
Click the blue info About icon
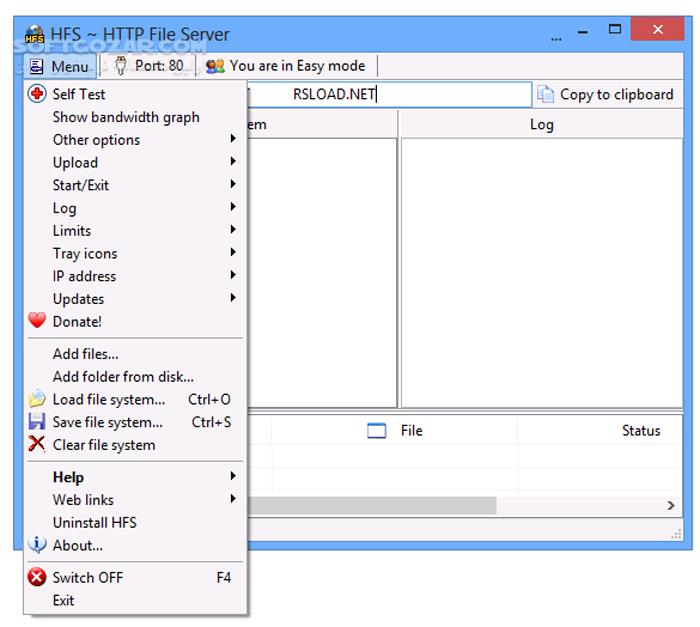point(37,544)
